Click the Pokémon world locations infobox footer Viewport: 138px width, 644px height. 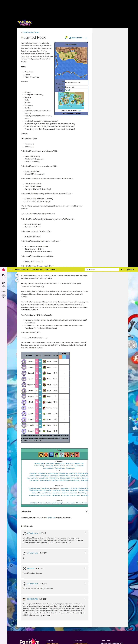coord(71,113)
